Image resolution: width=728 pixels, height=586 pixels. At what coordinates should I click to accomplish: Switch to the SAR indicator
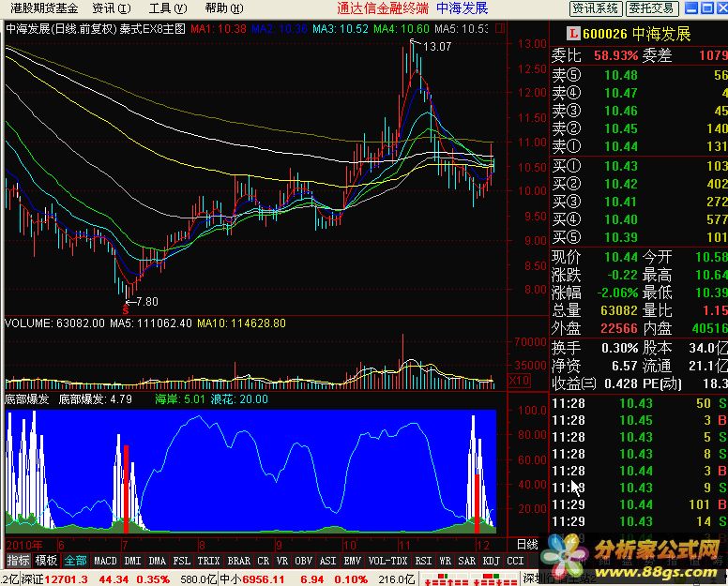click(x=466, y=561)
